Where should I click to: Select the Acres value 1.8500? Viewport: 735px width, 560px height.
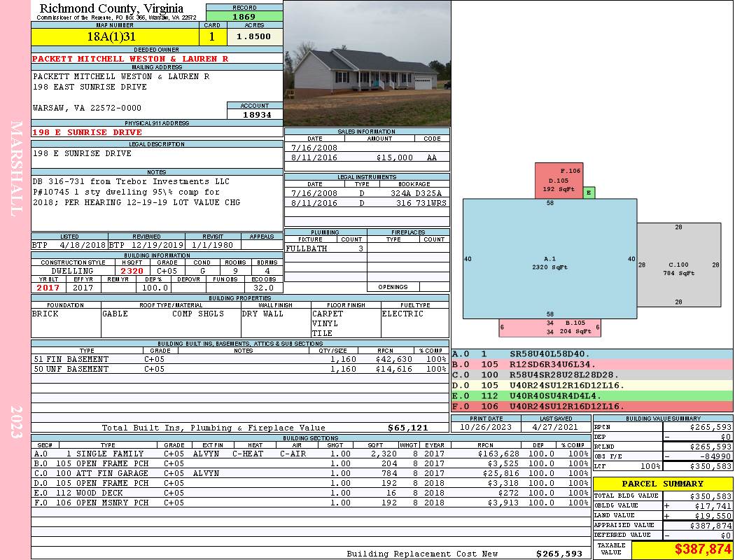click(255, 36)
